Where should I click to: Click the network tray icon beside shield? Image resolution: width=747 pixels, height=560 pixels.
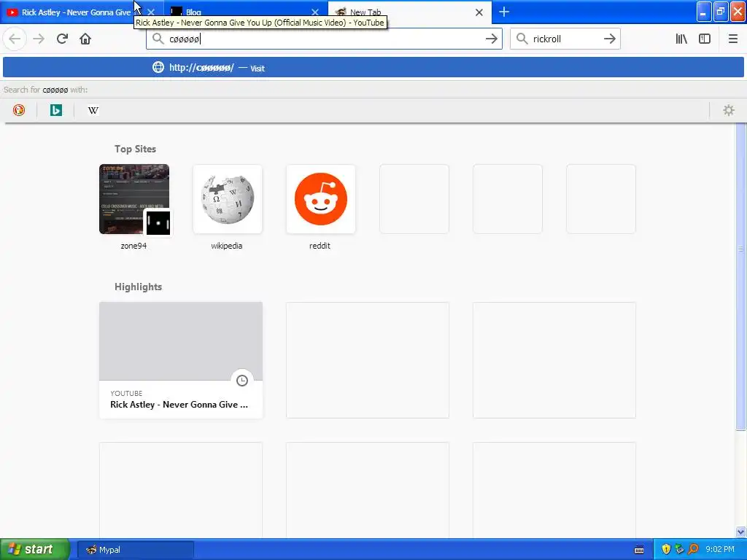click(x=679, y=550)
